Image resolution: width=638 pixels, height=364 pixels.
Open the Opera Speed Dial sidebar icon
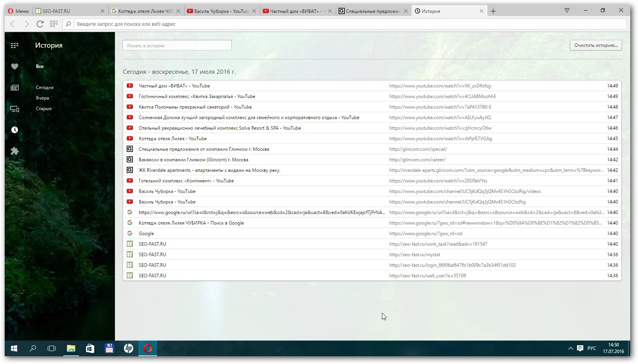(14, 45)
